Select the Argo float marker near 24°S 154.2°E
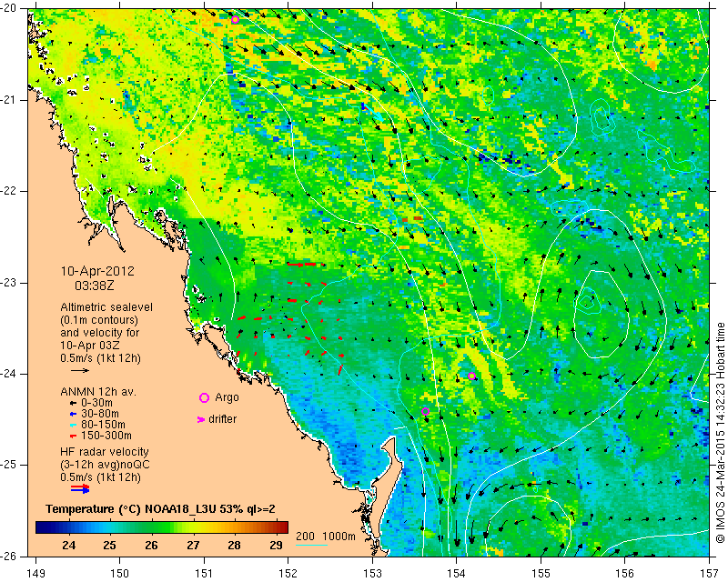 pos(471,376)
